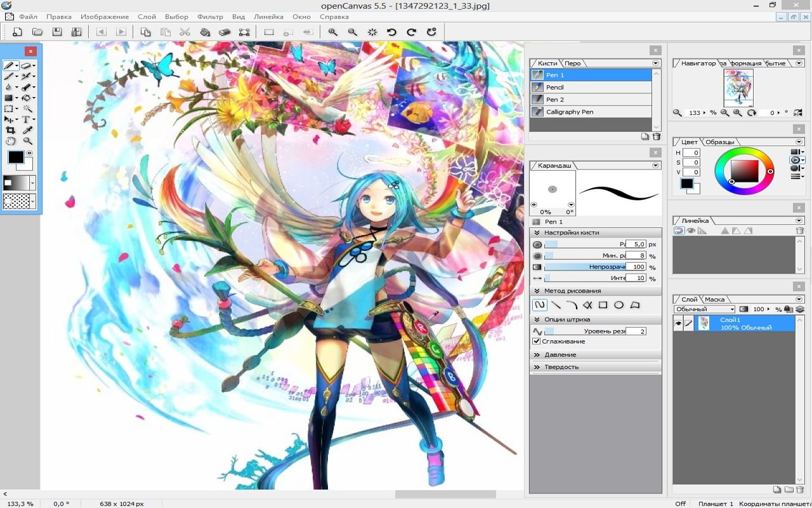Select the rectangle drawing method
The width and height of the screenshot is (812, 508).
(x=603, y=305)
